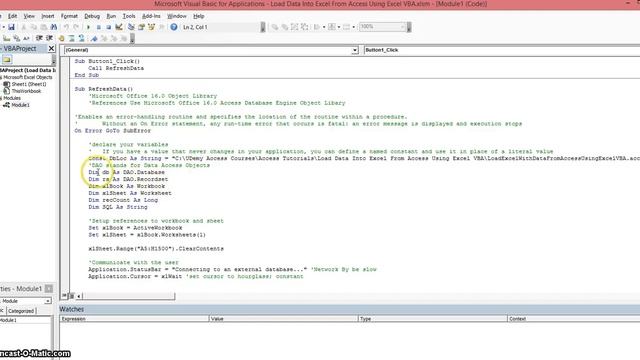This screenshot has height=360, width=640.
Task: Collapse the Microsoft Excel Objects folder
Action: (x=1, y=77)
